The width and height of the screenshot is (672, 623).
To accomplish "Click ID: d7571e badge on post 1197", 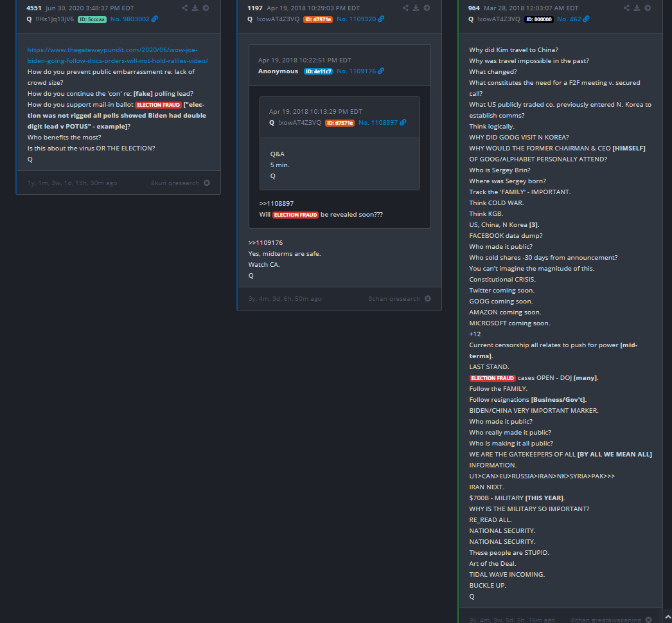I will [318, 19].
